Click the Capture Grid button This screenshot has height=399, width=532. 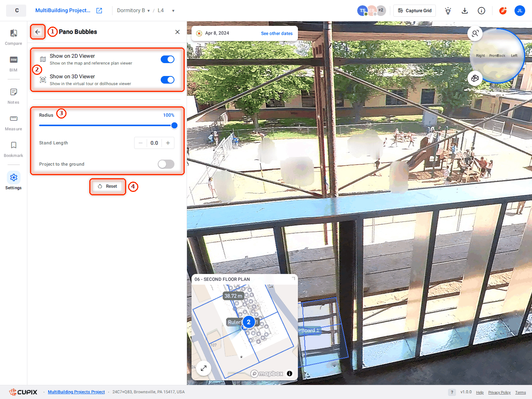tap(415, 11)
